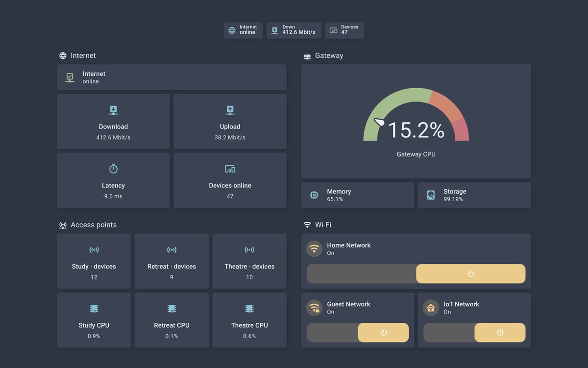
Task: Open the Internet online entity row
Action: pyautogui.click(x=171, y=78)
